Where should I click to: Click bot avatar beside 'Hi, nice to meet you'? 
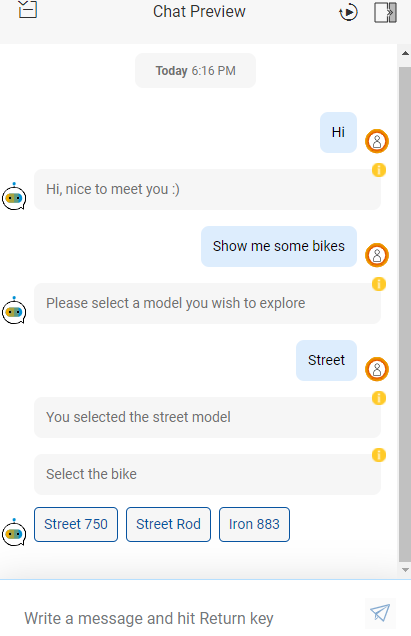(14, 197)
